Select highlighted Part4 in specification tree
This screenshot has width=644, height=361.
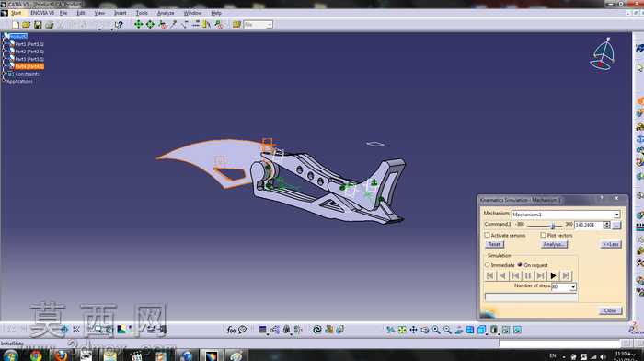[x=29, y=66]
